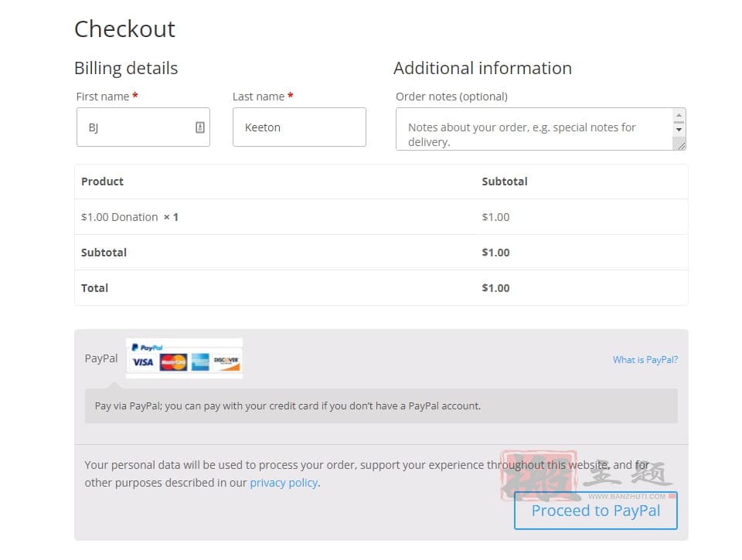
Task: Click the Order notes resize handle
Action: 681,146
